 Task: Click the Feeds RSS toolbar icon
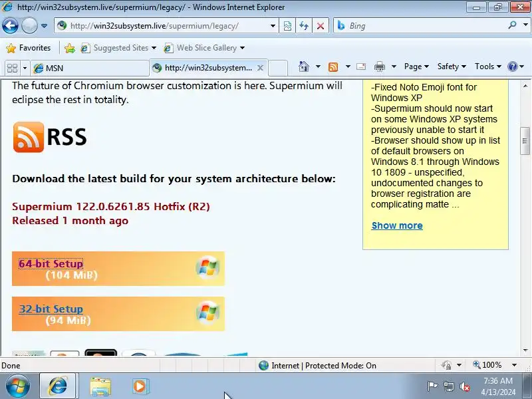(333, 67)
